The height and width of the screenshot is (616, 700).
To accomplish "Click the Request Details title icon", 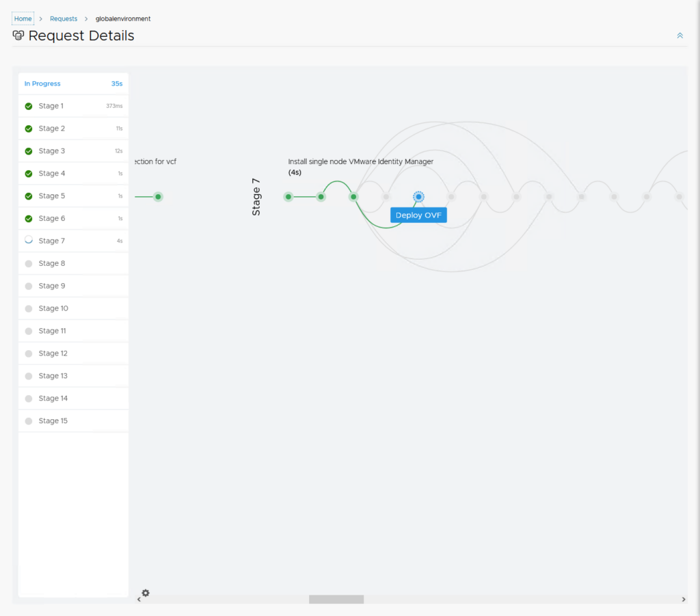I will pyautogui.click(x=18, y=36).
